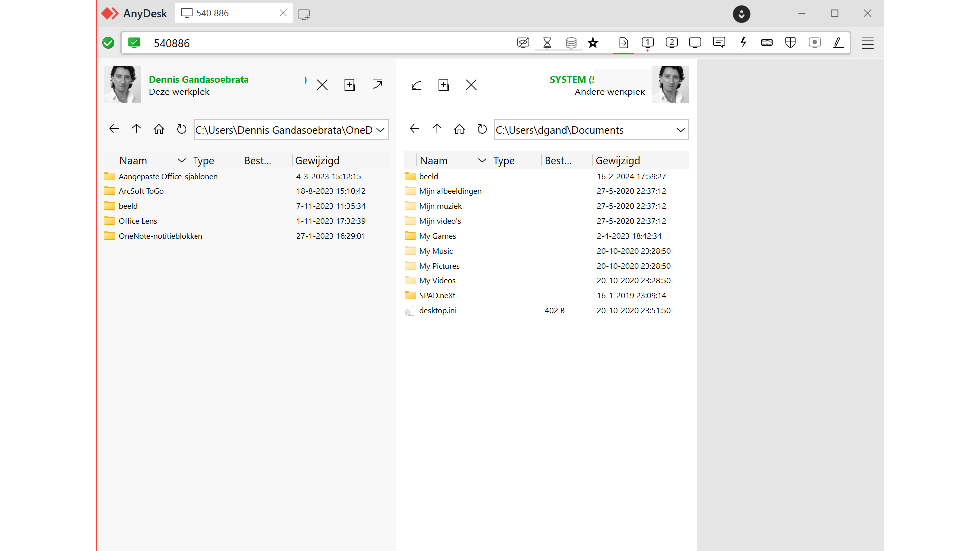Select the whiteboard pen icon
This screenshot has width=980, height=551.
838,43
